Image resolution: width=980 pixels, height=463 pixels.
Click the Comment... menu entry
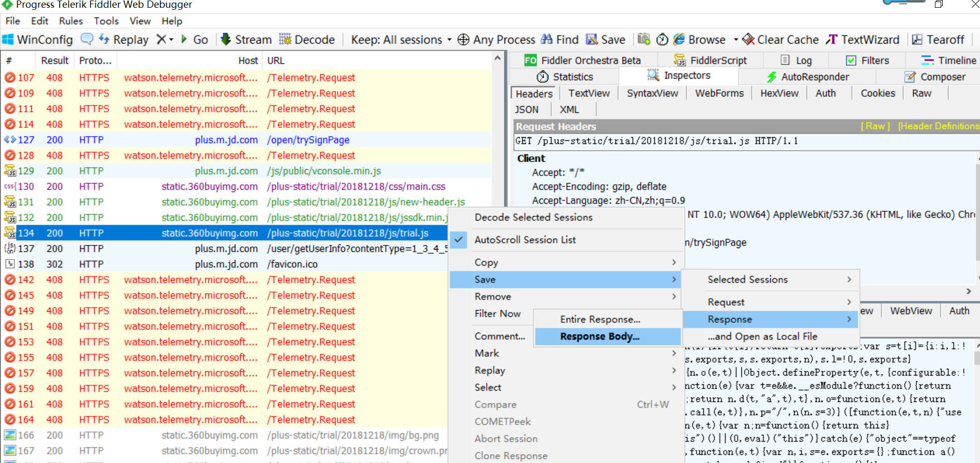click(x=500, y=336)
